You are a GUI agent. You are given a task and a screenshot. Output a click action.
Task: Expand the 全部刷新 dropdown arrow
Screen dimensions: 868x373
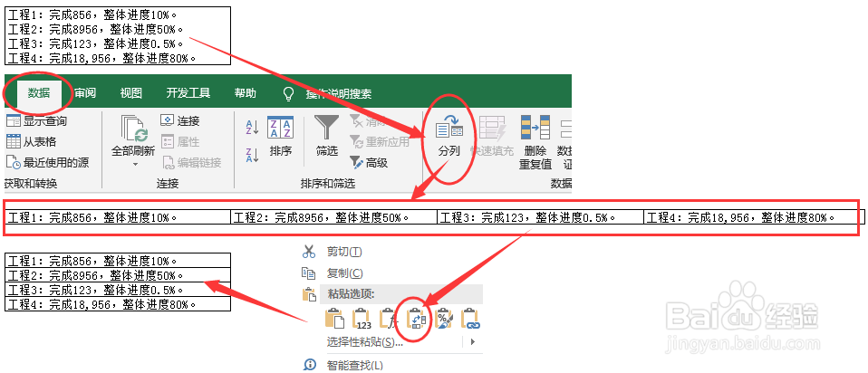133,165
